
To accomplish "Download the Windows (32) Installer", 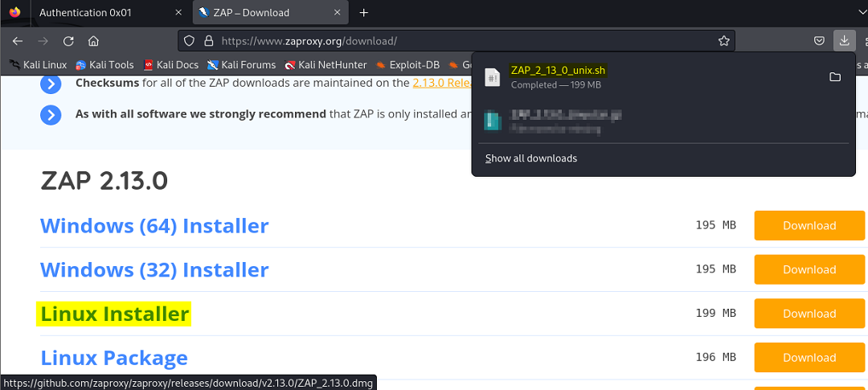I will point(809,270).
